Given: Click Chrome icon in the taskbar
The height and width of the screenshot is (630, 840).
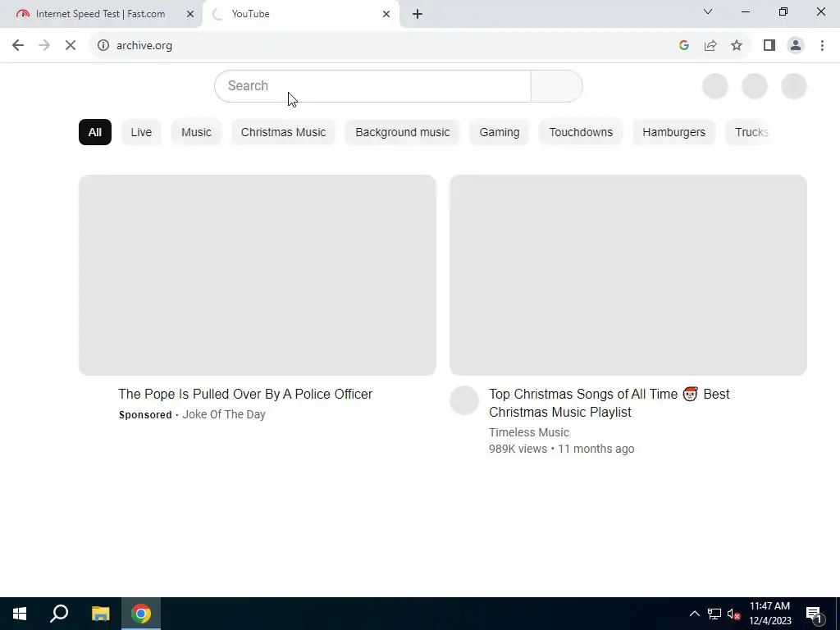Looking at the screenshot, I should (141, 614).
